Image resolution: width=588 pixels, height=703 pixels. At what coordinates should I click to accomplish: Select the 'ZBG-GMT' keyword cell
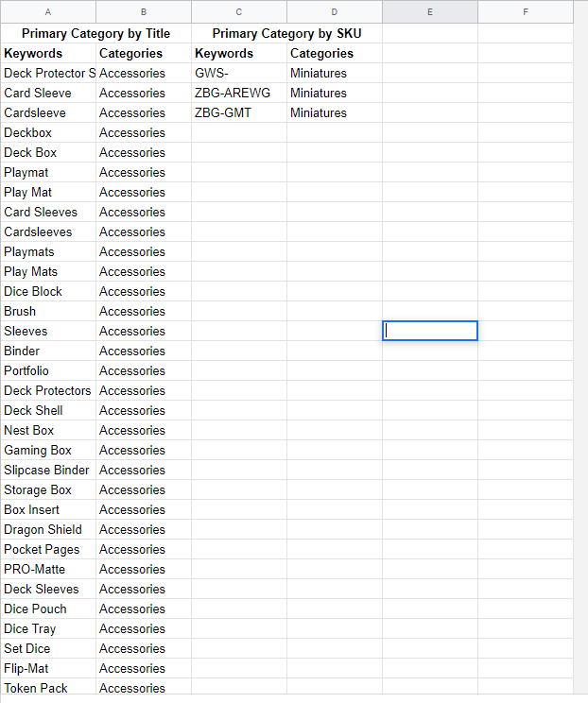click(239, 112)
